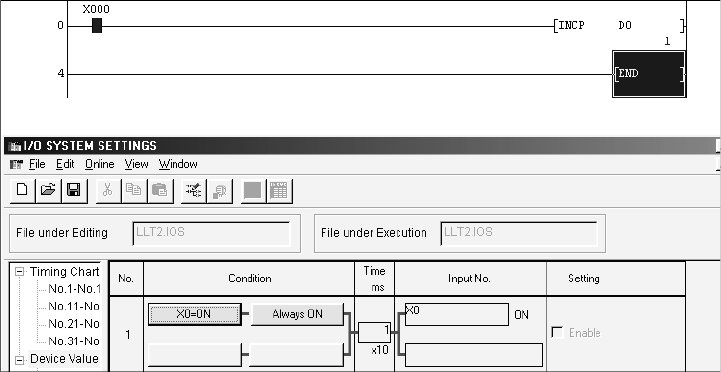The width and height of the screenshot is (721, 372).
Task: Open the Online menu
Action: click(99, 164)
